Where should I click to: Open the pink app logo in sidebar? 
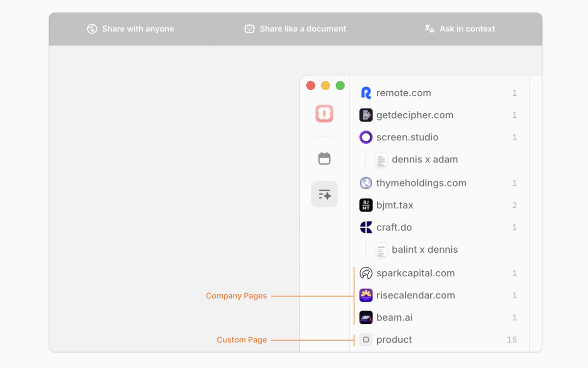point(324,114)
